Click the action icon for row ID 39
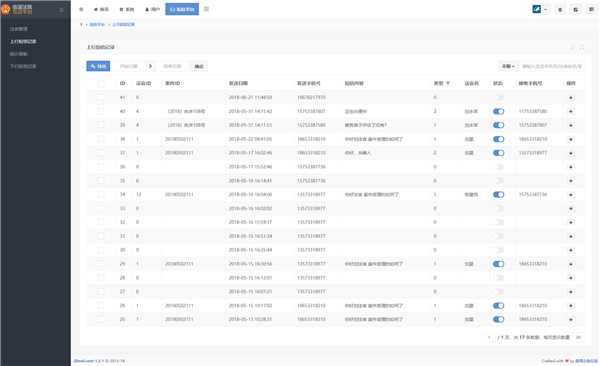The width and height of the screenshot is (600, 366). coord(571,125)
